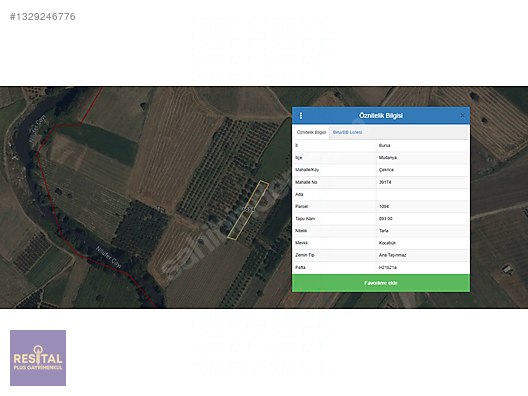
Task: Select the Ana Taşınmaz Zemin Tip value
Action: [x=392, y=255]
